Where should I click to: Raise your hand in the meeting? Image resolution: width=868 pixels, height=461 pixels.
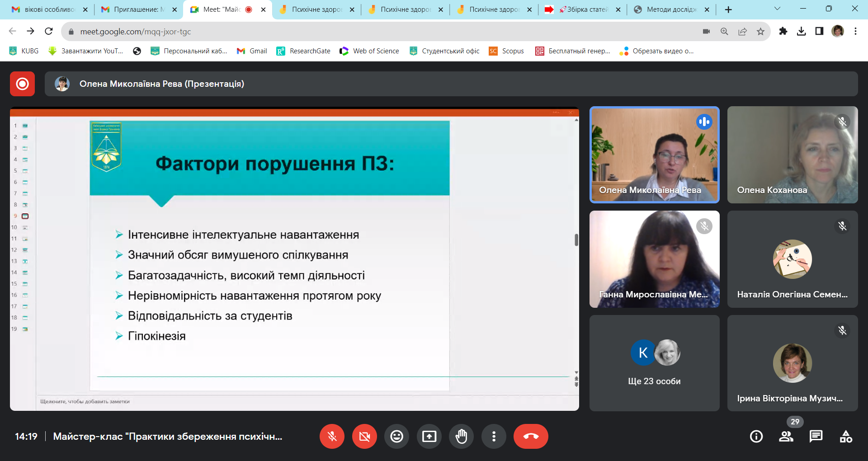pos(462,436)
